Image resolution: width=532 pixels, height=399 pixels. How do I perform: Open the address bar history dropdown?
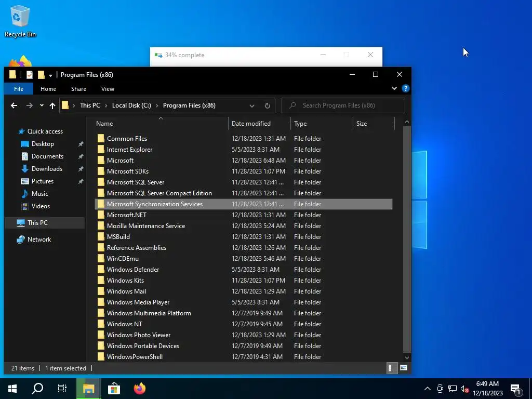click(x=252, y=105)
